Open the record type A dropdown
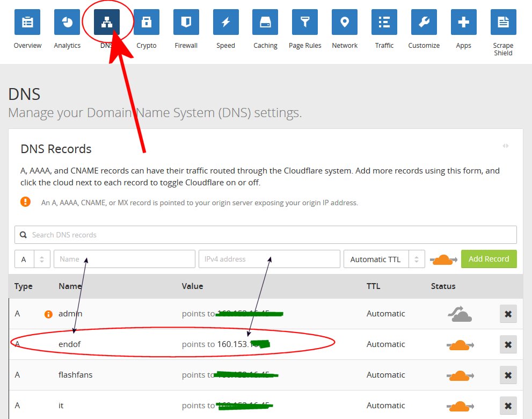Viewport: 532px width, 419px height. pos(32,259)
